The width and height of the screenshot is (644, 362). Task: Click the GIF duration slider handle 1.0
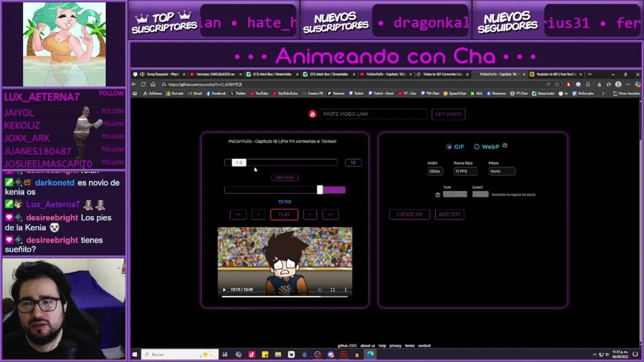[239, 162]
